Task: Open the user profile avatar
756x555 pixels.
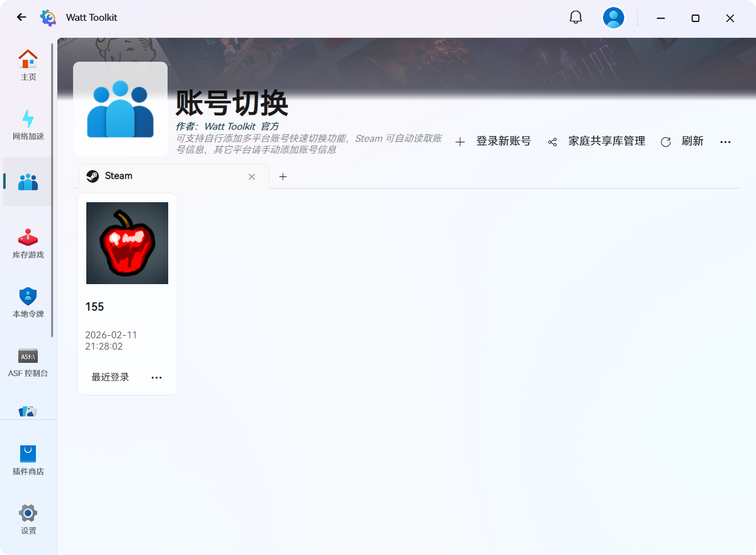Action: pyautogui.click(x=613, y=18)
